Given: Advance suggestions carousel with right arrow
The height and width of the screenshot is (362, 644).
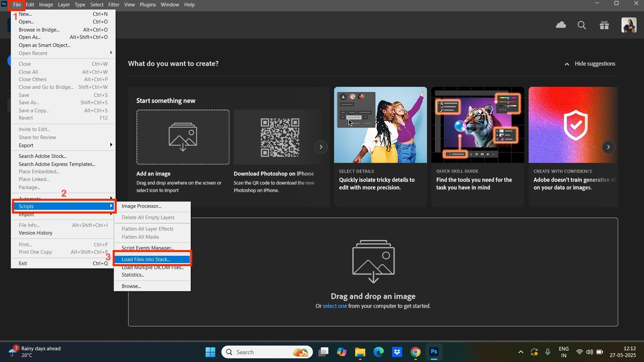Looking at the screenshot, I should pyautogui.click(x=608, y=147).
